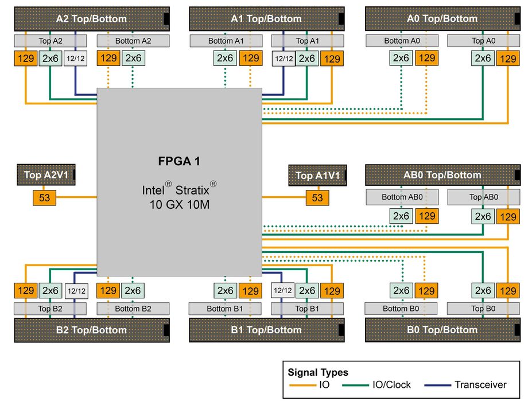Click the B1 Top/Bottom connector header
The width and height of the screenshot is (532, 409).
click(267, 330)
